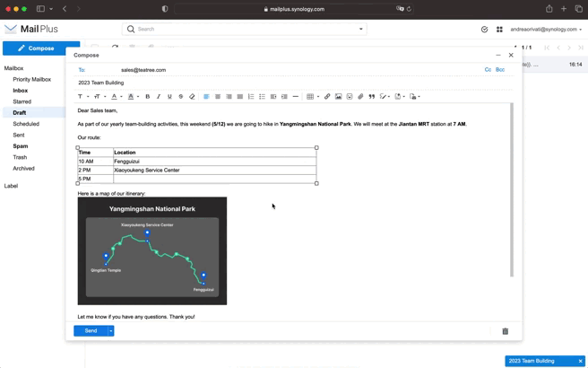Click the Yangmingshan map image
Screen dimensions: 588x368
(x=152, y=251)
